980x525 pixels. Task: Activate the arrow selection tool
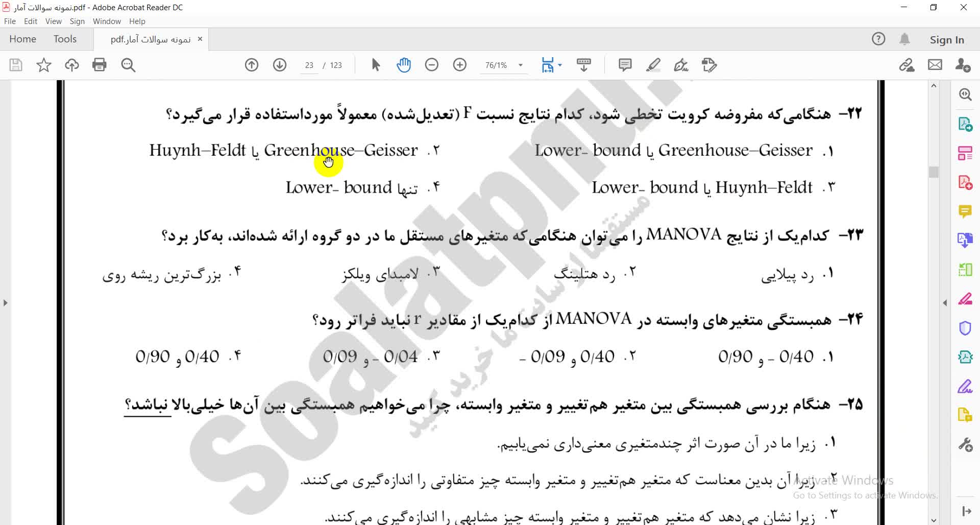(376, 65)
